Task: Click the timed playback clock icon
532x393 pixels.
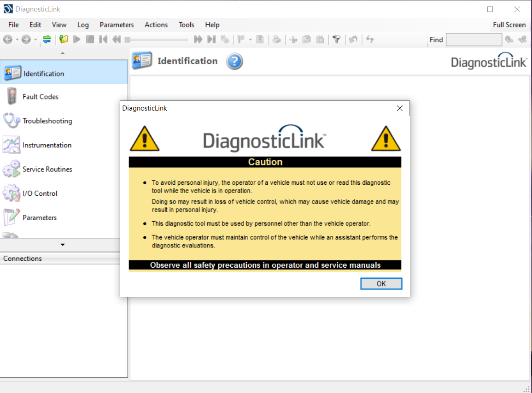Action: [225, 39]
